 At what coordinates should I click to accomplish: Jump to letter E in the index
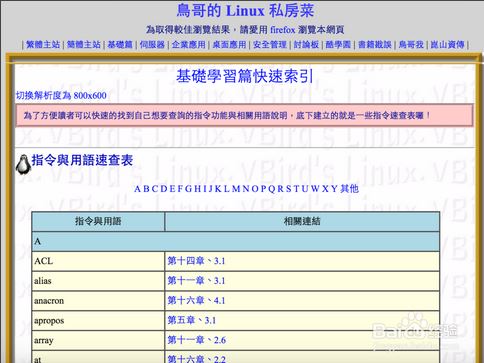[x=172, y=189]
